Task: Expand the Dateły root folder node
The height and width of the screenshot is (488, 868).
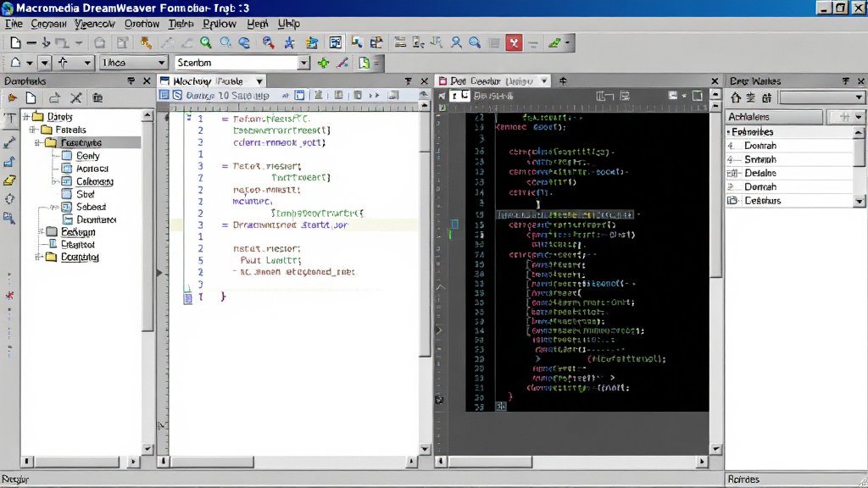Action: click(26, 117)
